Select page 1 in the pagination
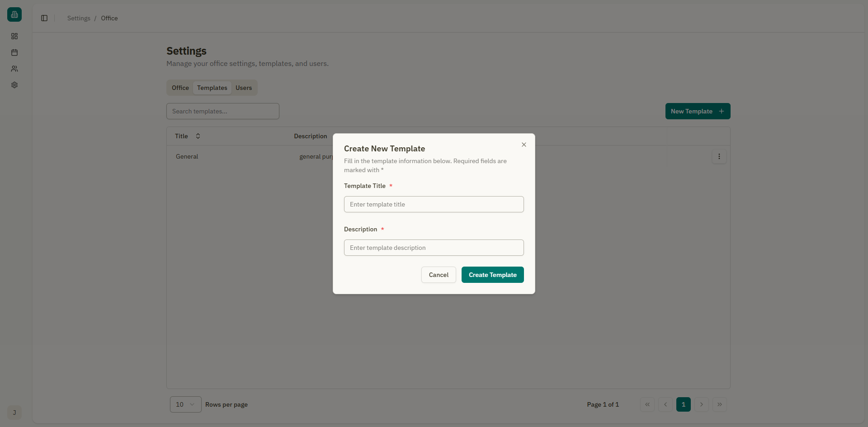868x427 pixels. coord(684,404)
